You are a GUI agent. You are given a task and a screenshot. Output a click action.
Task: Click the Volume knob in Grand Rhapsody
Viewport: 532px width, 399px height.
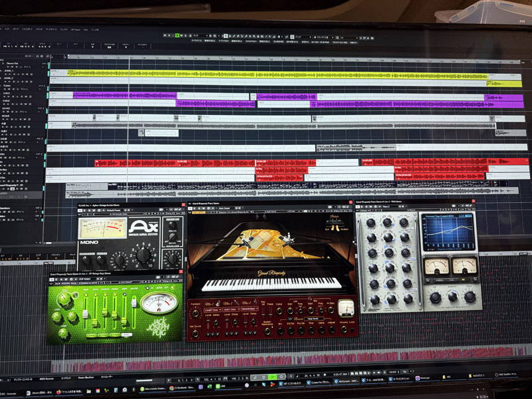click(344, 329)
